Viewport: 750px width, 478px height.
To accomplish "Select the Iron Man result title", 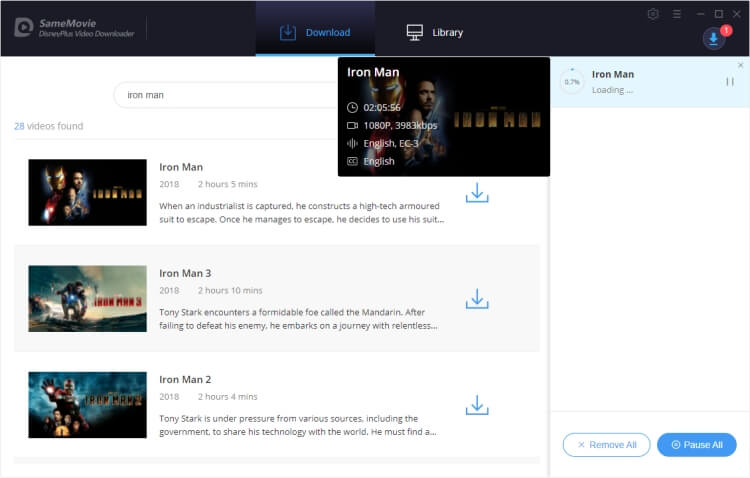I will (181, 167).
